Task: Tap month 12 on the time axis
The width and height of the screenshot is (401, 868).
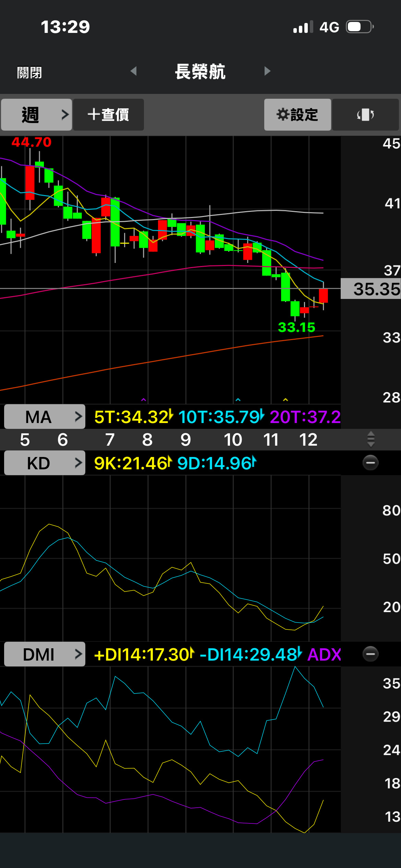Action: (308, 439)
